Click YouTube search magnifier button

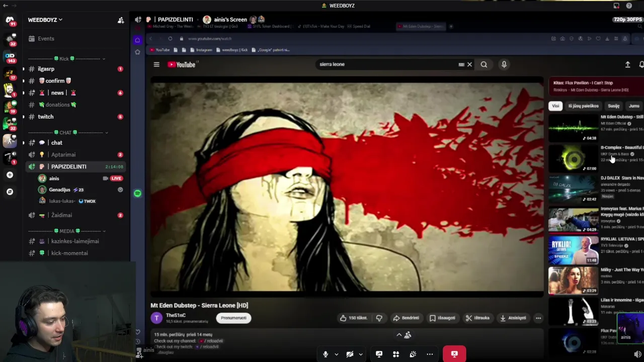[484, 64]
